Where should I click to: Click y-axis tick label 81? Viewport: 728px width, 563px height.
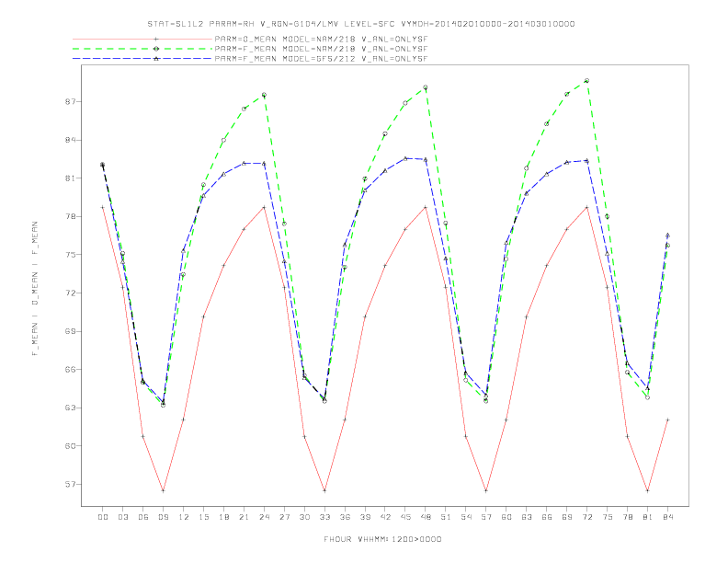coord(71,178)
